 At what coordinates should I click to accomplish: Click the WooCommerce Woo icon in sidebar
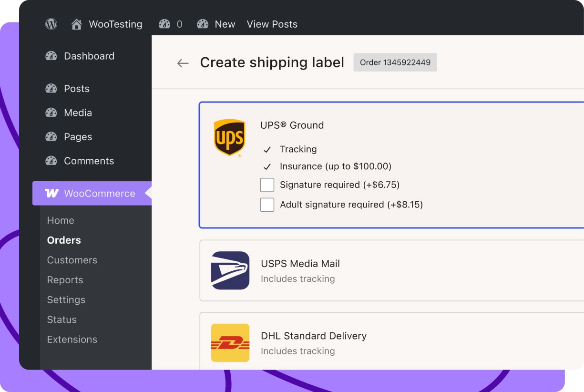(x=51, y=193)
